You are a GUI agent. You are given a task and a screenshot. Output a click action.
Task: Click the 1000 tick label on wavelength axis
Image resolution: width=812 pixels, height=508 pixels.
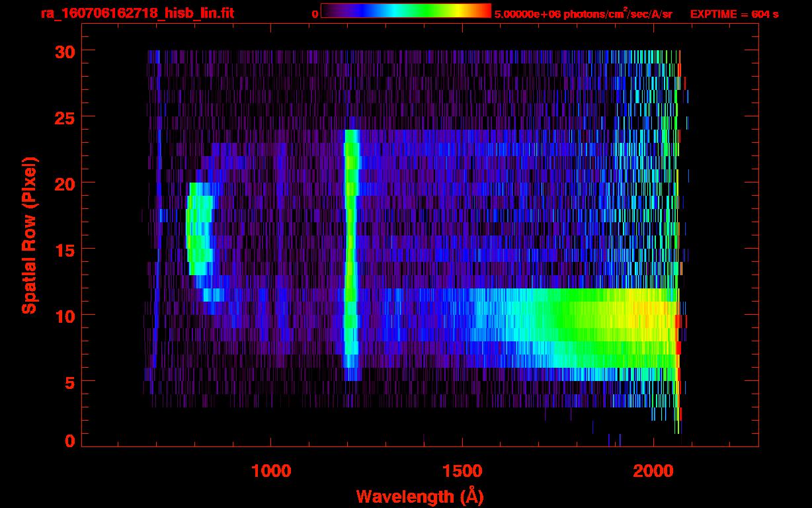tap(271, 470)
